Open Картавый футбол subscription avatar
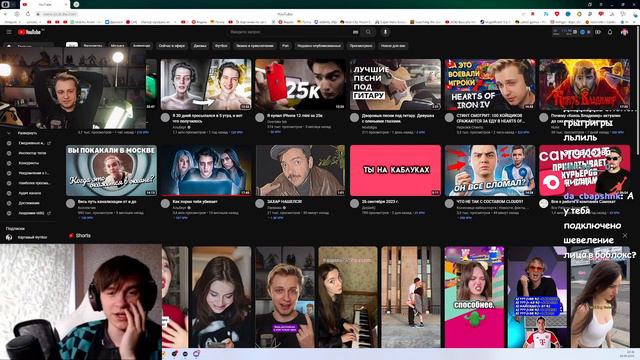 pos(9,237)
